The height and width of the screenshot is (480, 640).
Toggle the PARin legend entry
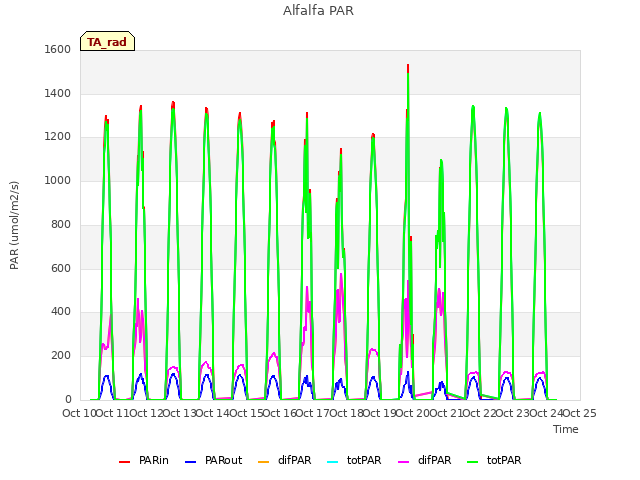click(144, 460)
